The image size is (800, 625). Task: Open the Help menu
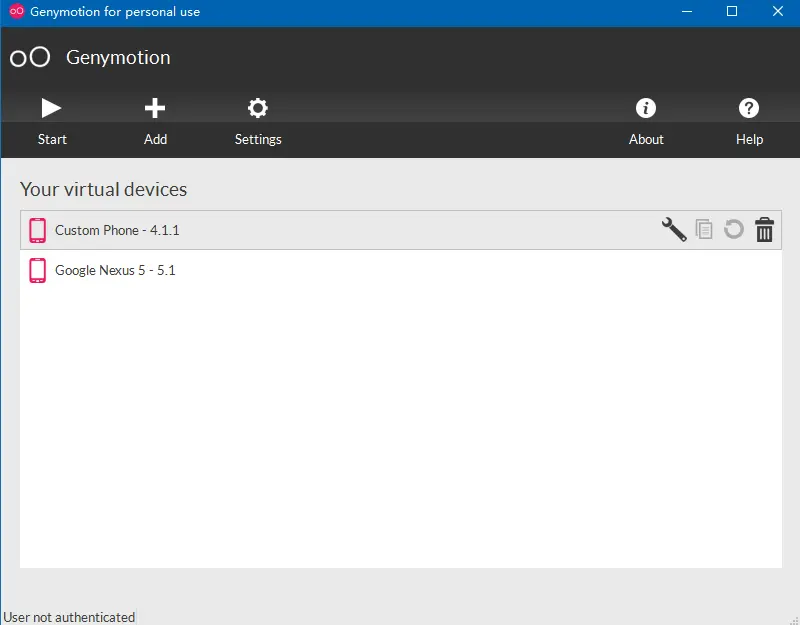click(x=749, y=121)
